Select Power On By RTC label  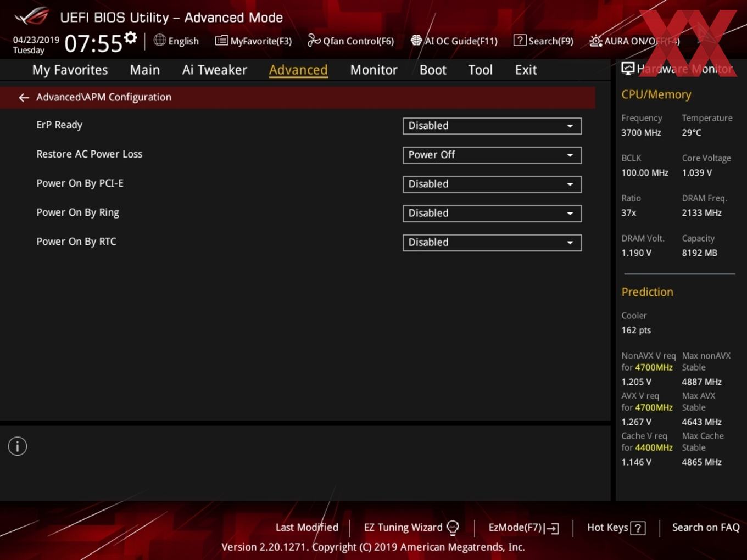tap(76, 242)
